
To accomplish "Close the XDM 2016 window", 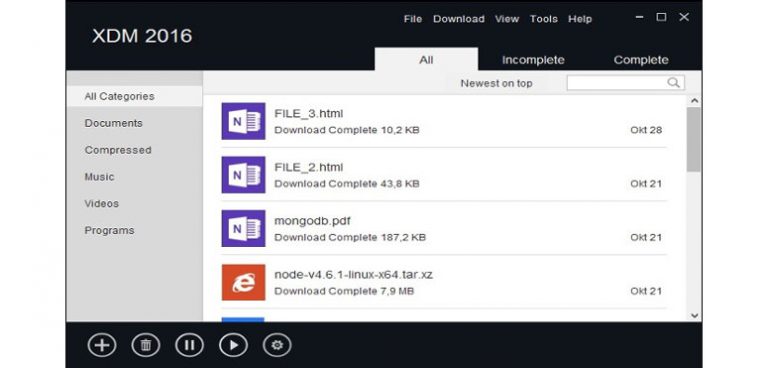I will [x=684, y=17].
